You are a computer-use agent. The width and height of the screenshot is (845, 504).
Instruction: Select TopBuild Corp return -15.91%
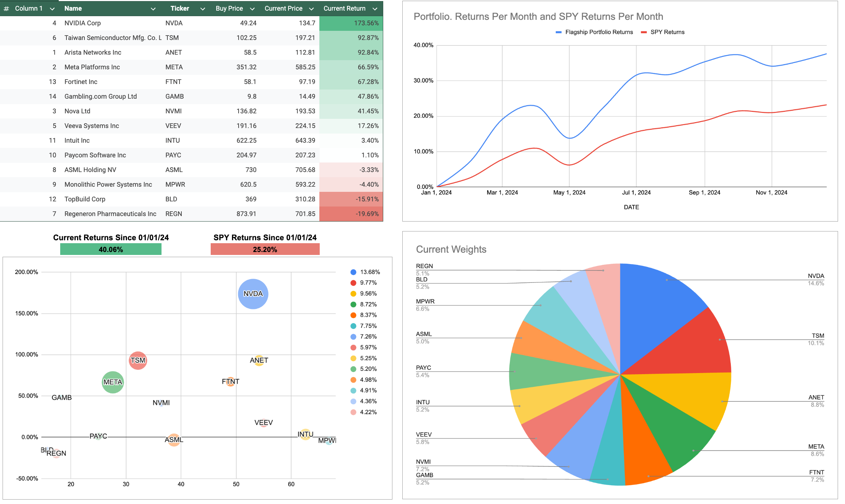point(351,199)
